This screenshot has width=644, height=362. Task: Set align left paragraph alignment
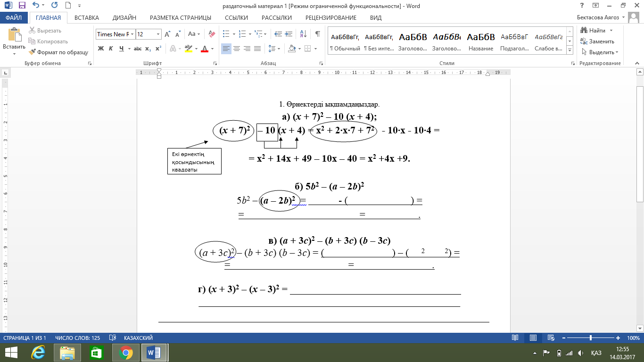click(x=226, y=49)
